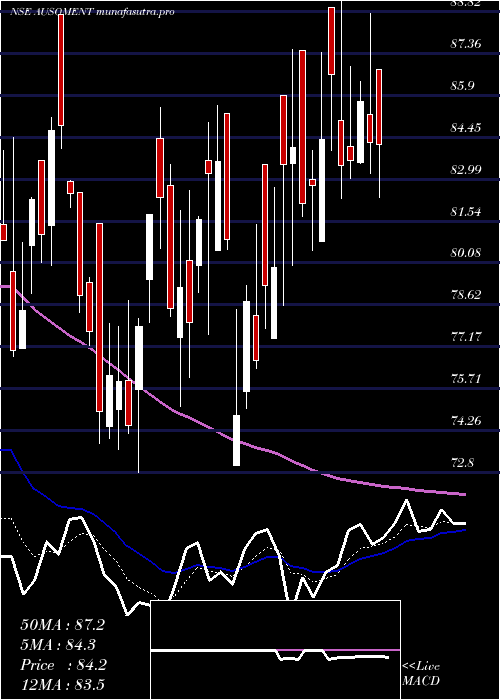Click the NSE AUSOMENT munafasutra.pro title text
The width and height of the screenshot is (500, 700).
92,12
